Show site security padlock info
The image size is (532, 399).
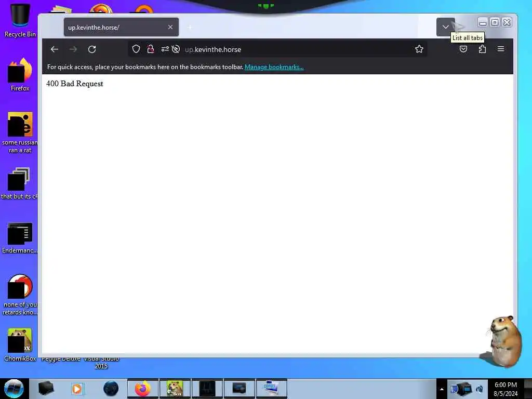pos(151,49)
